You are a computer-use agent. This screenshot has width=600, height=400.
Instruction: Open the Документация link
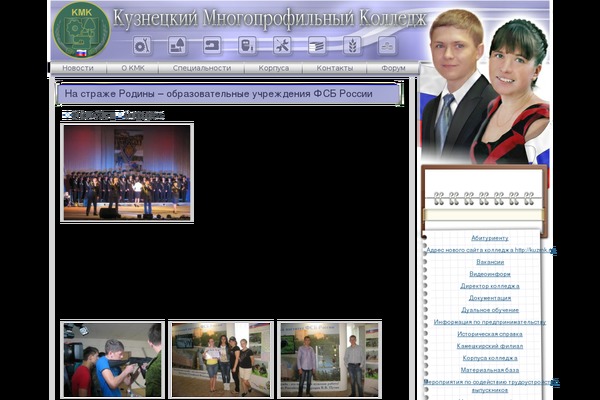(490, 298)
